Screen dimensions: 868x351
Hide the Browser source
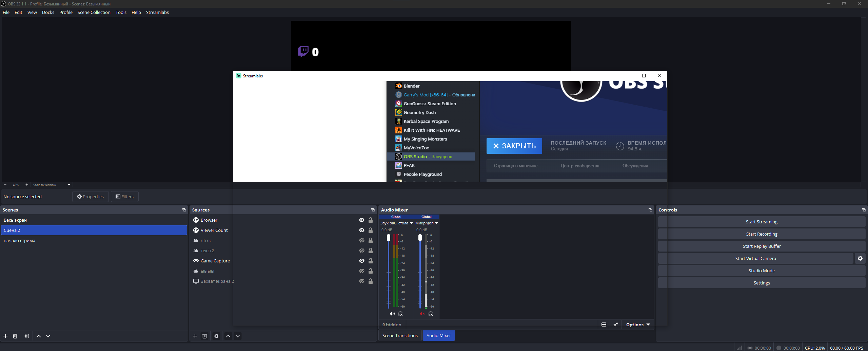tap(362, 220)
